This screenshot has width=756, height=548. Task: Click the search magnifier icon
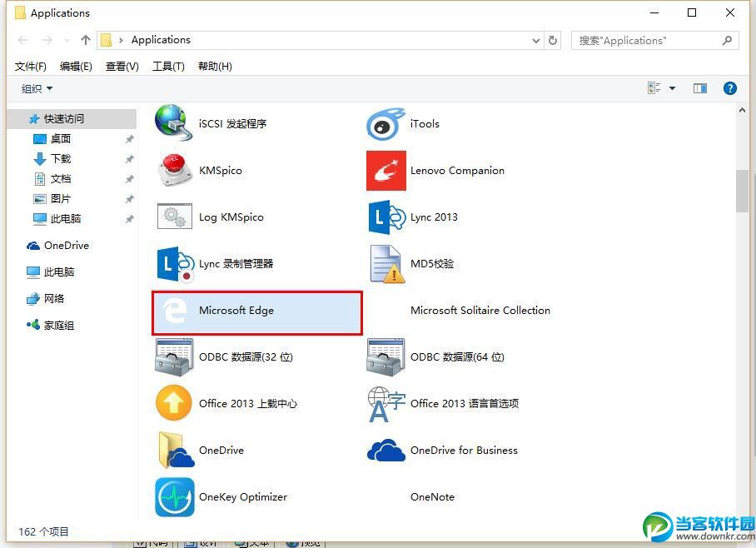pyautogui.click(x=727, y=41)
